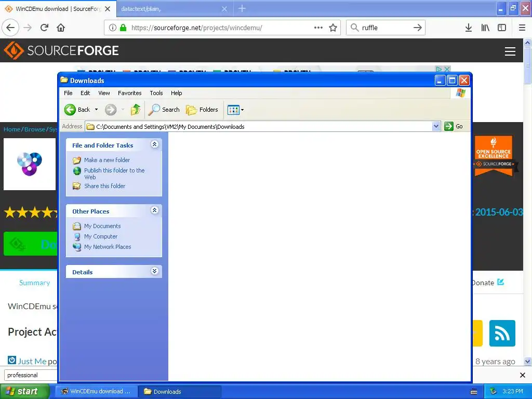
Task: Click the Go button next to address bar
Action: click(x=454, y=126)
